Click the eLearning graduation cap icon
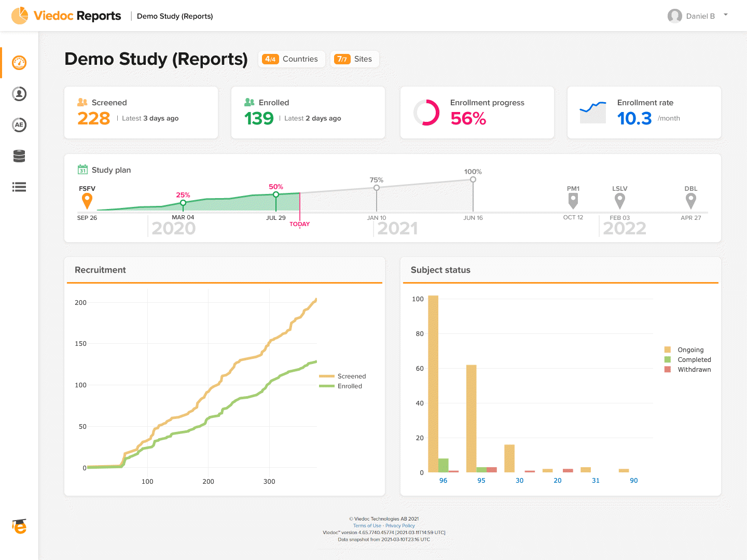Screen dimensions: 747x560 click(19, 526)
